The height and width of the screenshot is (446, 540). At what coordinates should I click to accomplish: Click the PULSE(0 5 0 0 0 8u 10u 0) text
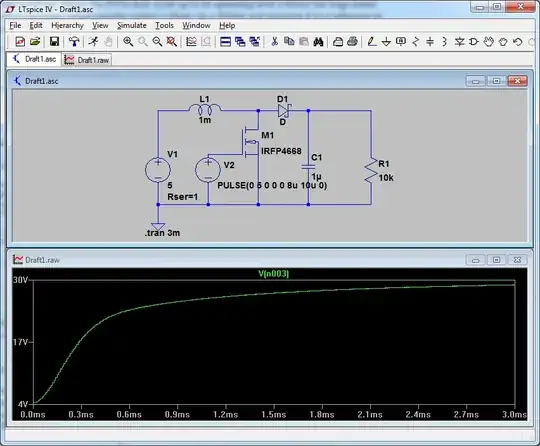tap(272, 185)
